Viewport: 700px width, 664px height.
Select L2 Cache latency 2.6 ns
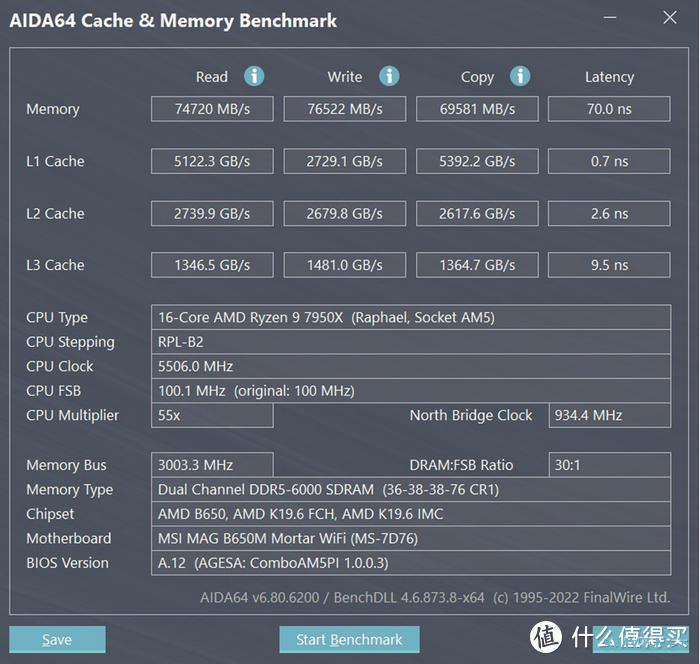(609, 213)
